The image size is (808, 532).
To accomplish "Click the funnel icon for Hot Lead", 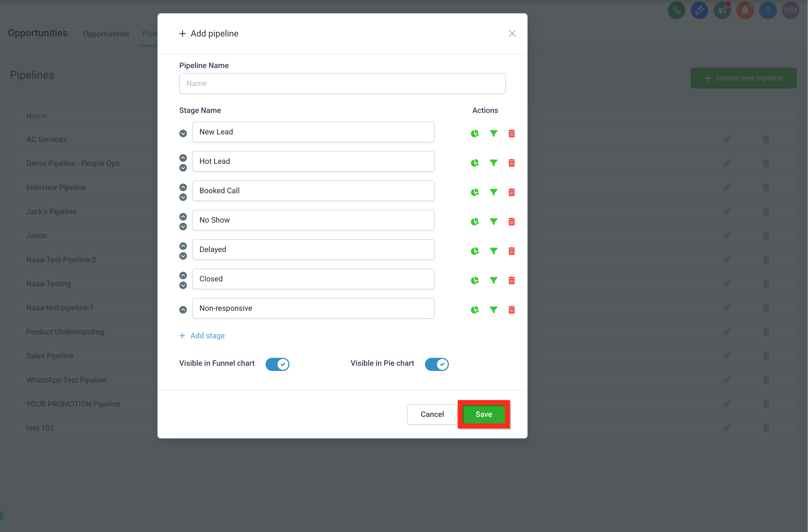I will 493,163.
